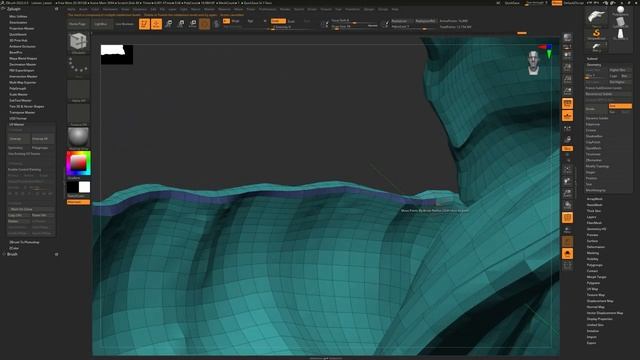Click the head camera orientation widget
Image resolution: width=640 pixels, height=360 pixels.
(x=533, y=63)
